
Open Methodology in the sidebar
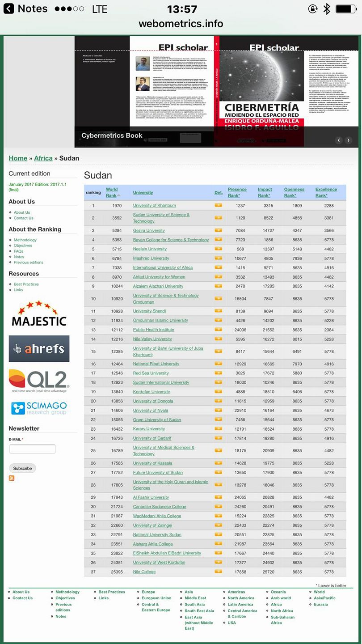tap(25, 240)
